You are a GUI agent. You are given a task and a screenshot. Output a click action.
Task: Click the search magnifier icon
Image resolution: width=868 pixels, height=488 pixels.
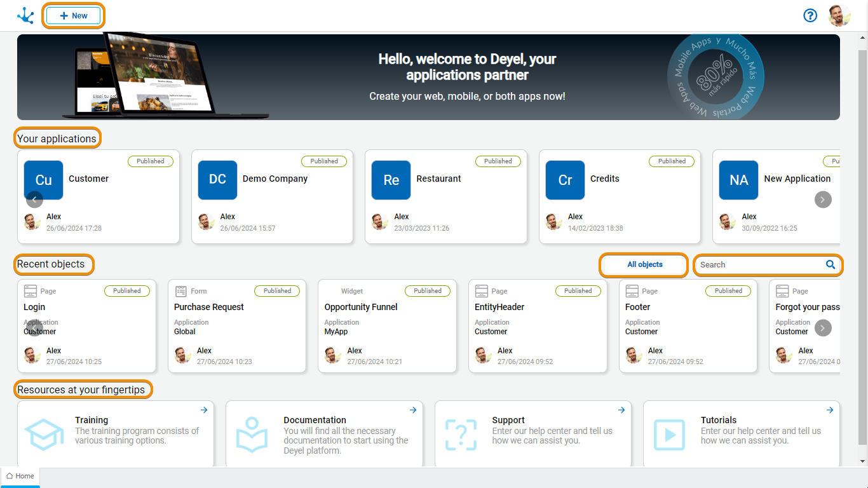831,265
